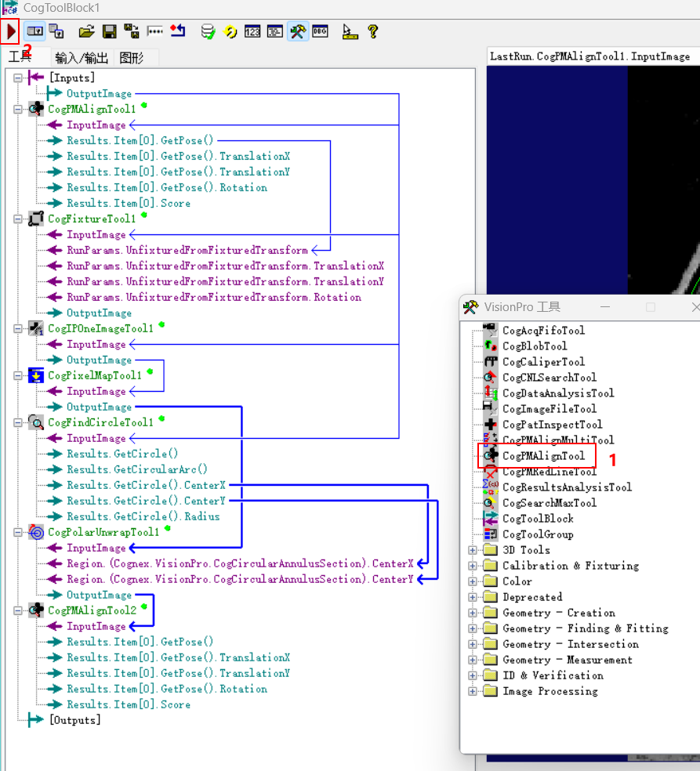Image resolution: width=700 pixels, height=771 pixels.
Task: Open the LastRun.CogPMAlignTool1.InputImage display selector
Action: point(593,56)
